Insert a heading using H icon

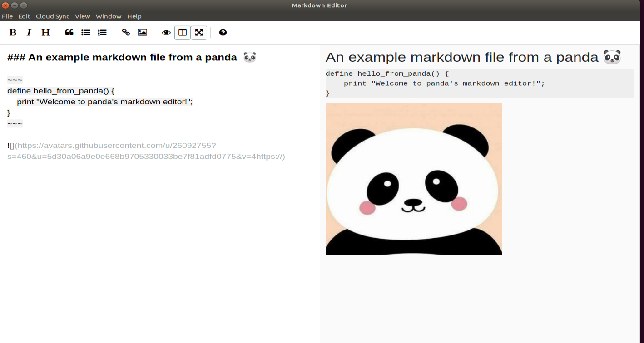click(x=45, y=33)
